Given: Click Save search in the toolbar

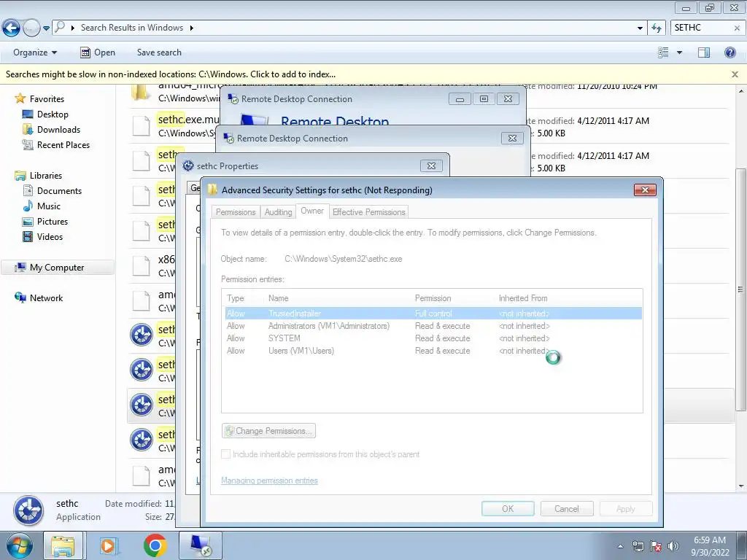Looking at the screenshot, I should [x=159, y=52].
